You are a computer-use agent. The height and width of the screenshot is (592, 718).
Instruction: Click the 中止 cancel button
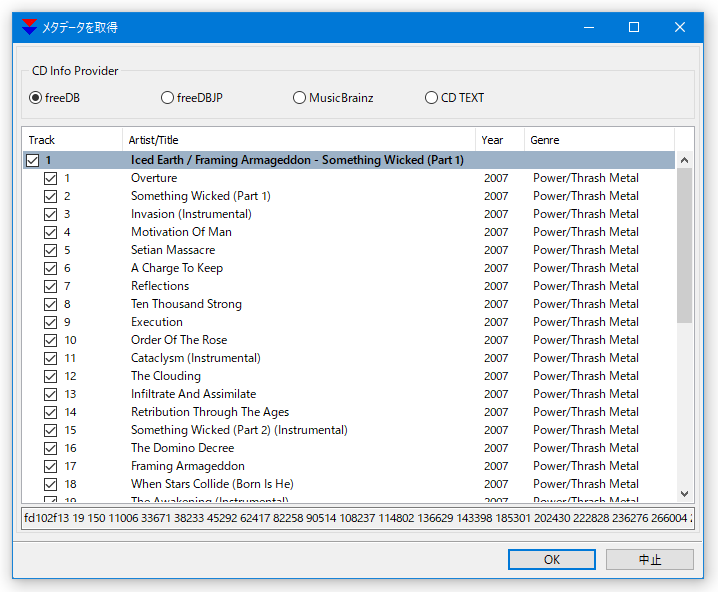point(650,559)
